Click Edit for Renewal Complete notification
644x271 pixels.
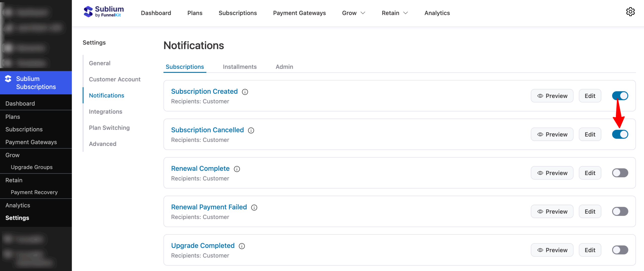coord(590,173)
